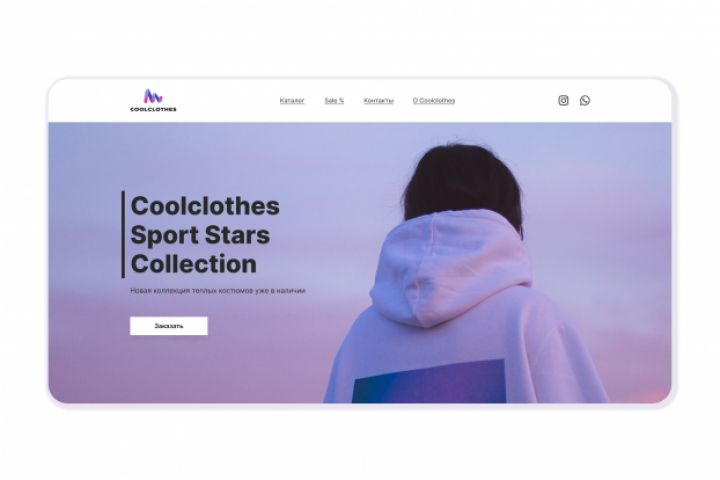Open the Instagram icon link
Image resolution: width=720 pixels, height=480 pixels.
pos(563,100)
